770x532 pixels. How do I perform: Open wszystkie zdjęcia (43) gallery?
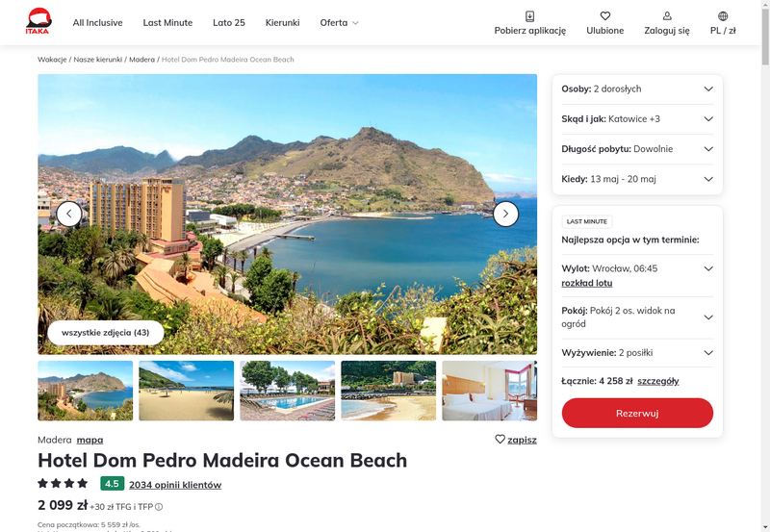106,332
